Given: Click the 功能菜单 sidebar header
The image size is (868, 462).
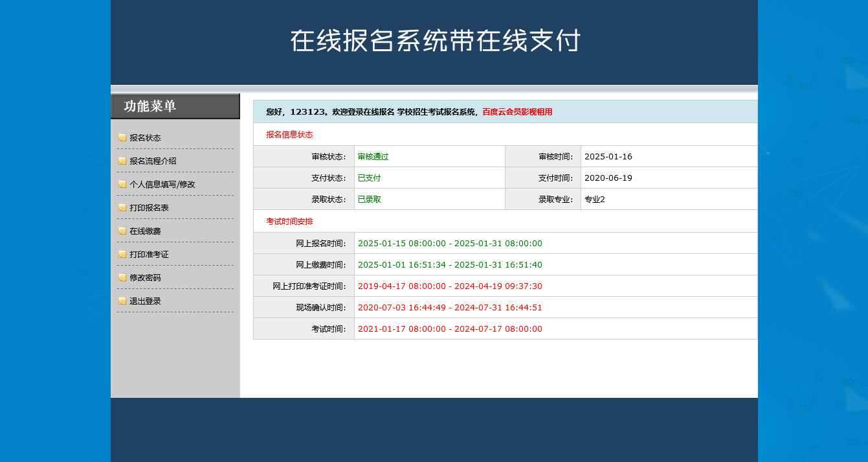Looking at the screenshot, I should click(175, 106).
